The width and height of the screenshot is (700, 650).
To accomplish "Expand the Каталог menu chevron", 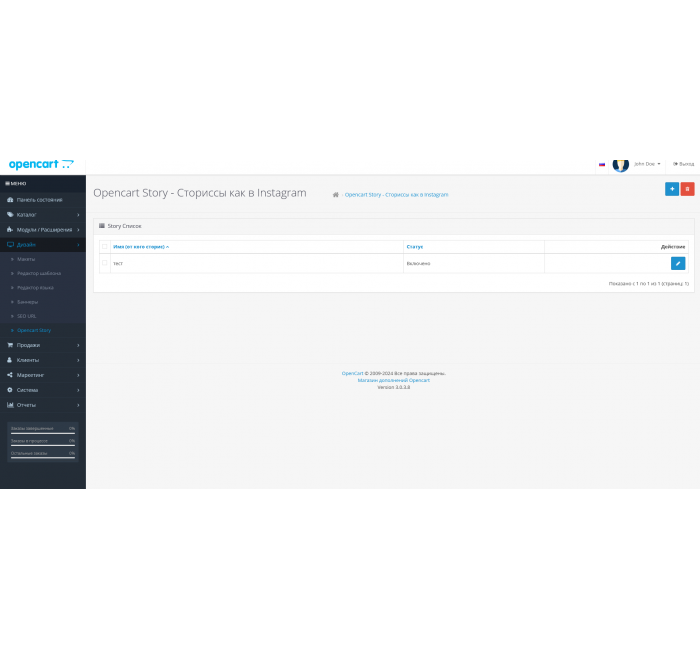I will pyautogui.click(x=78, y=215).
